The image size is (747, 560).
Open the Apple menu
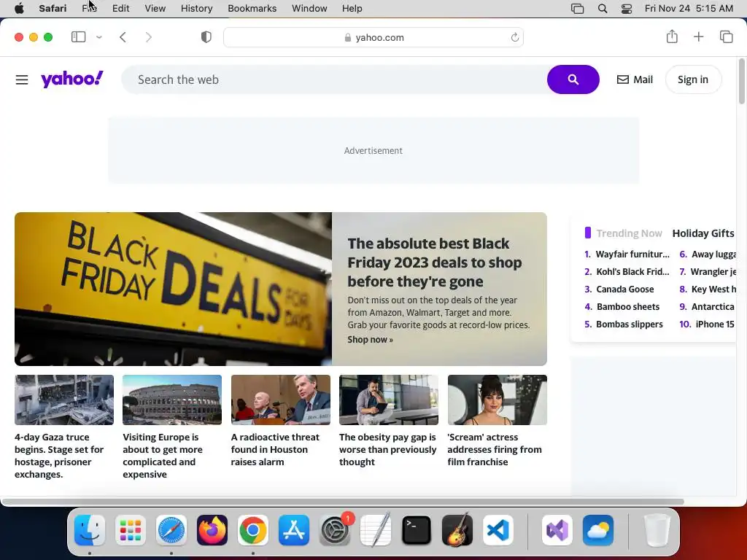click(19, 9)
